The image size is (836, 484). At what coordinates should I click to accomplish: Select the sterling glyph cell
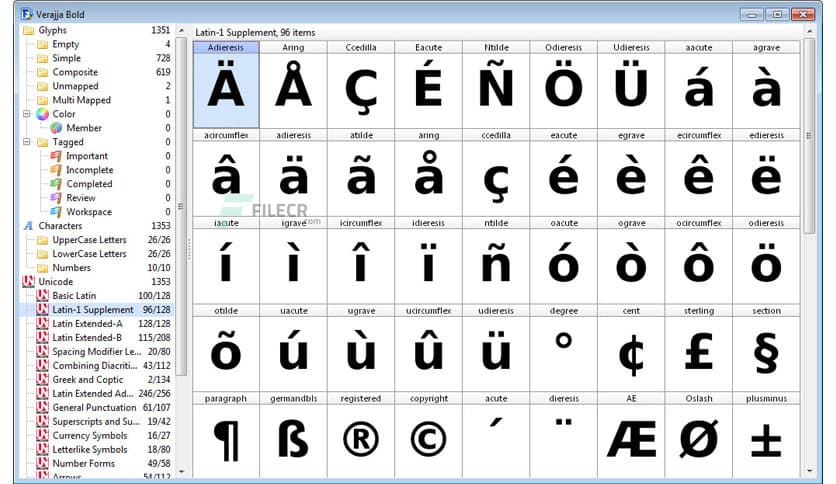[x=699, y=348]
